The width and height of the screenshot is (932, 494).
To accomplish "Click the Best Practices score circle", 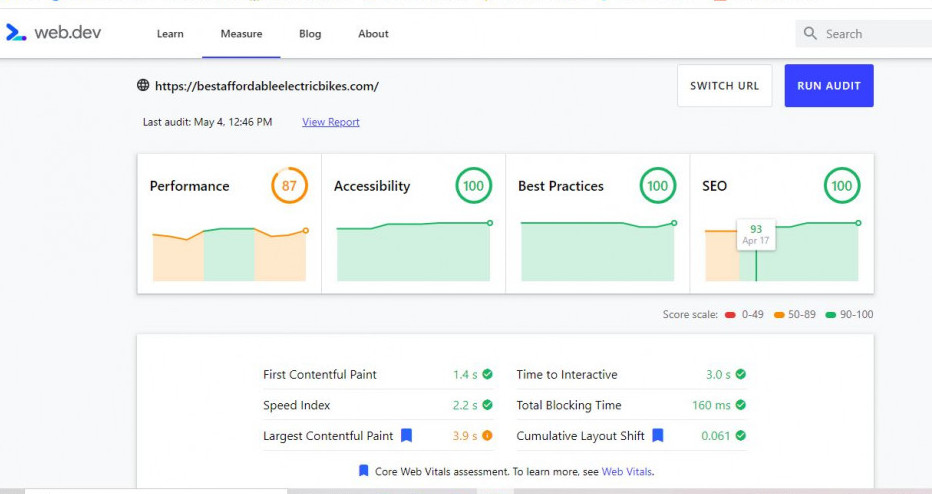I will (x=657, y=186).
